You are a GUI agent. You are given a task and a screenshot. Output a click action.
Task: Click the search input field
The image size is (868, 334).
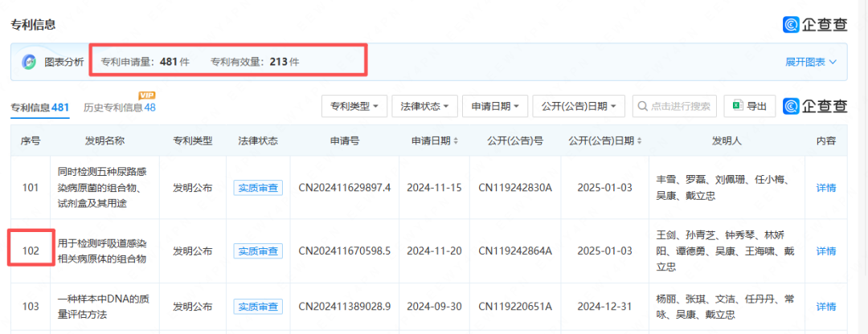click(679, 106)
